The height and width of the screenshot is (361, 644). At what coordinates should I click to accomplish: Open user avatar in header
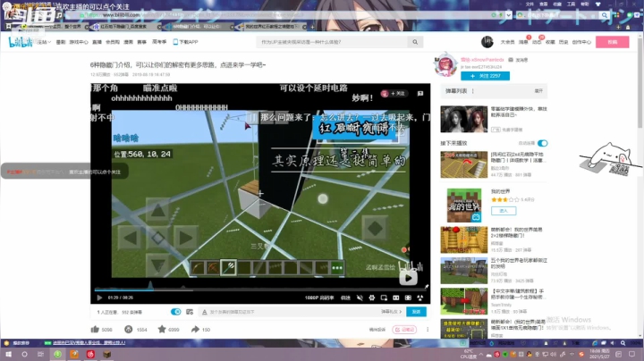pos(487,41)
